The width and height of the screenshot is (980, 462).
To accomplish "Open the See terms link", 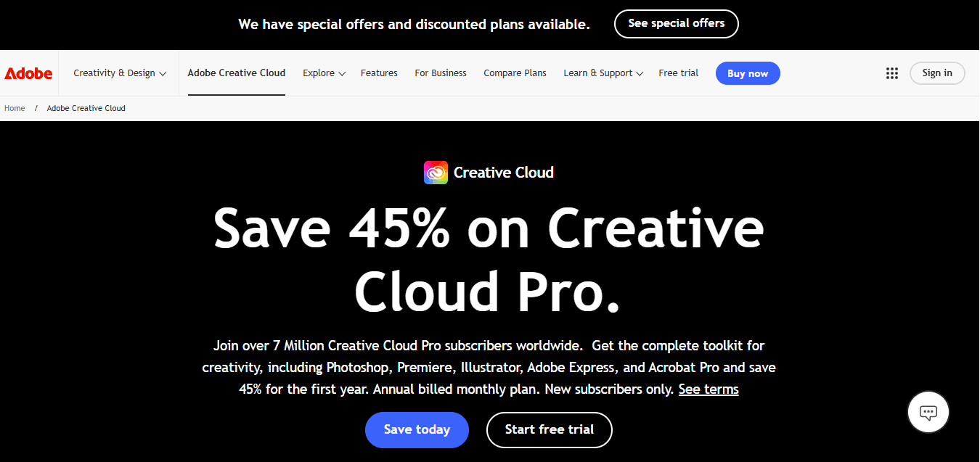I will [x=709, y=389].
